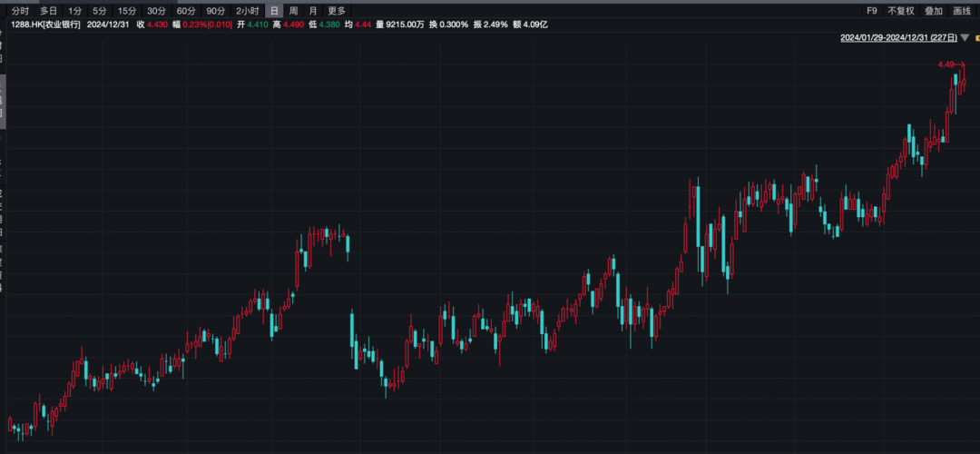980x454 pixels.
Task: Select the 90分 timeframe
Action: [x=215, y=11]
